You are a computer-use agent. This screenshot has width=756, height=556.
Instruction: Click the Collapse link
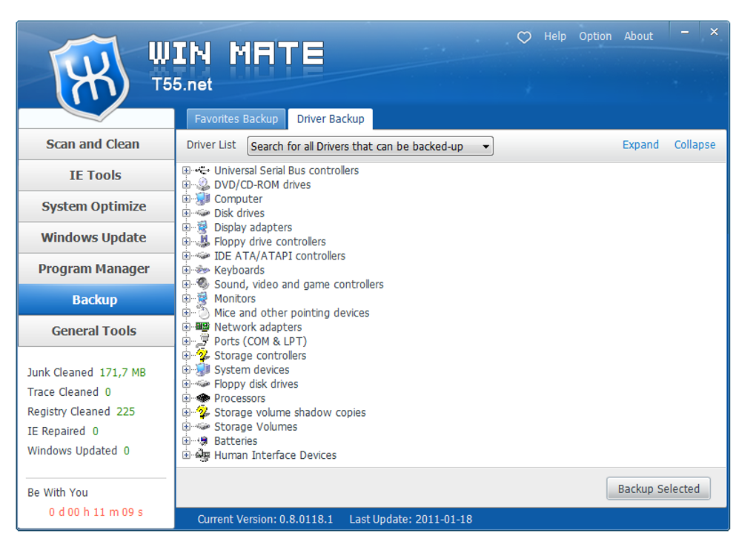[694, 145]
